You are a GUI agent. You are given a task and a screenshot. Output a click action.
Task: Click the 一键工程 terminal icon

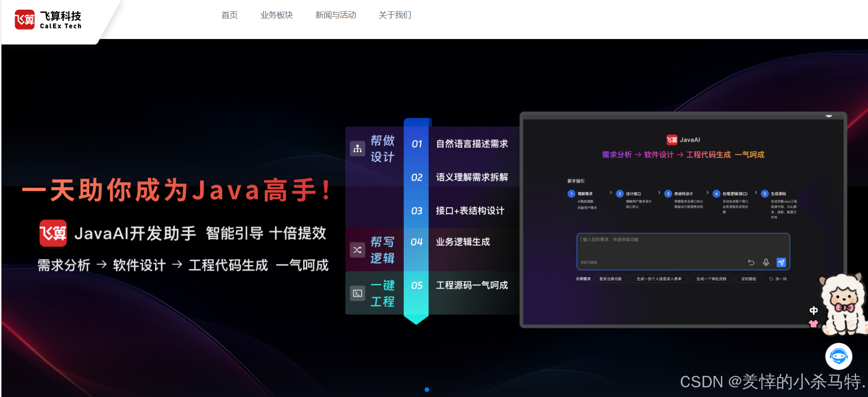tap(357, 293)
